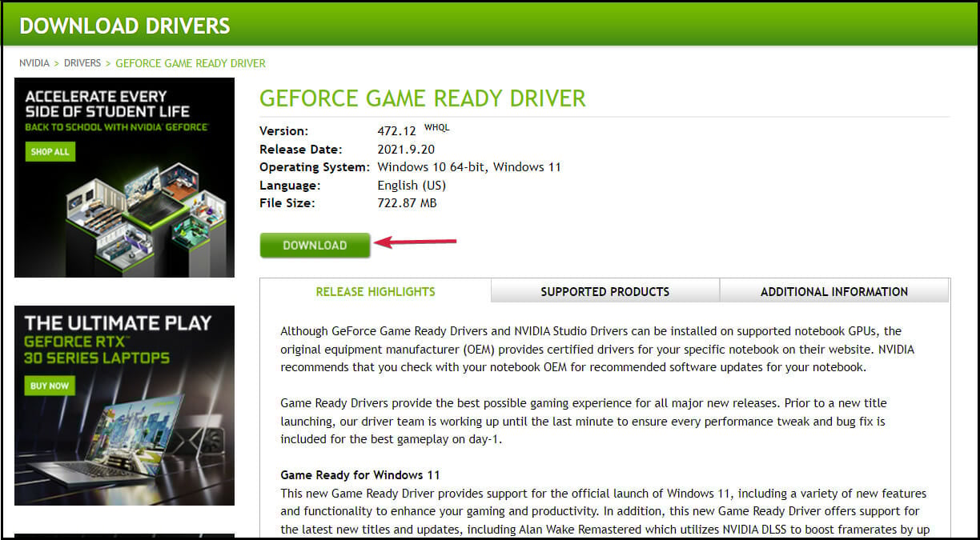Click the SHOP ALL button on the ad

pos(50,151)
